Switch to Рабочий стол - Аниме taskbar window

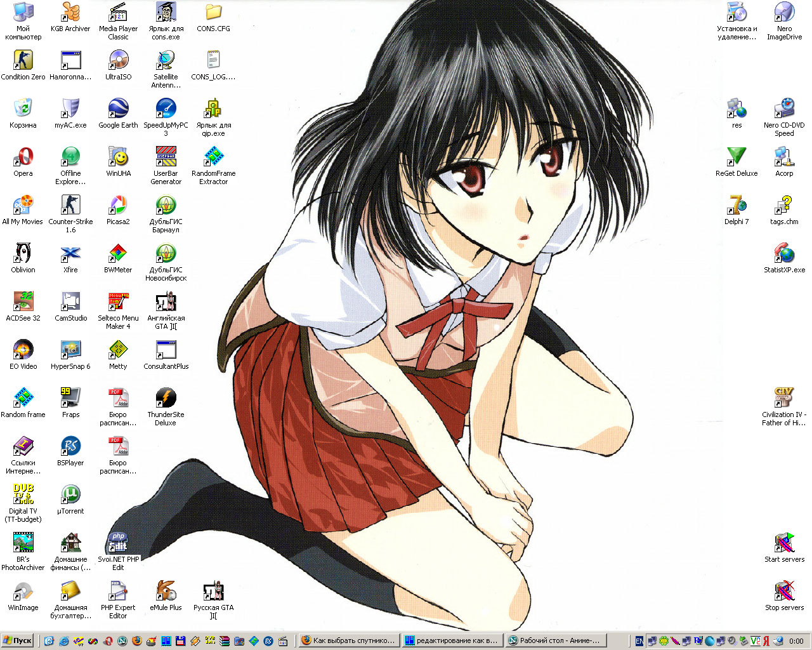556,640
